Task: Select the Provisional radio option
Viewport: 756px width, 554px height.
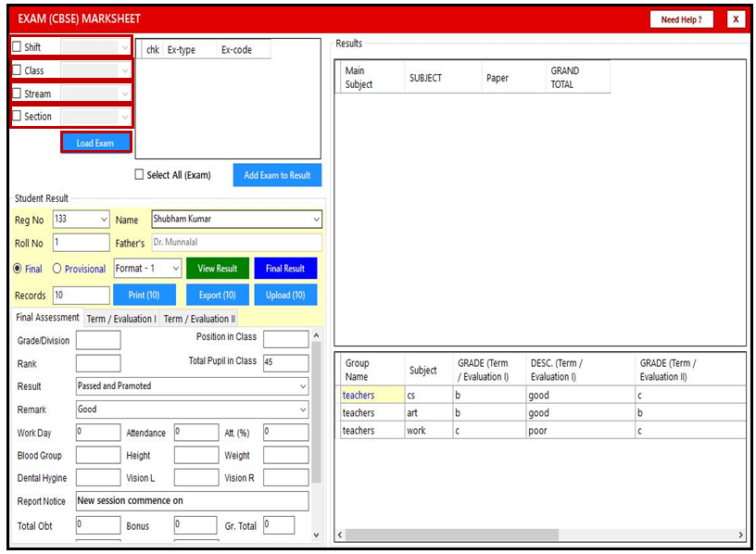Action: (57, 269)
